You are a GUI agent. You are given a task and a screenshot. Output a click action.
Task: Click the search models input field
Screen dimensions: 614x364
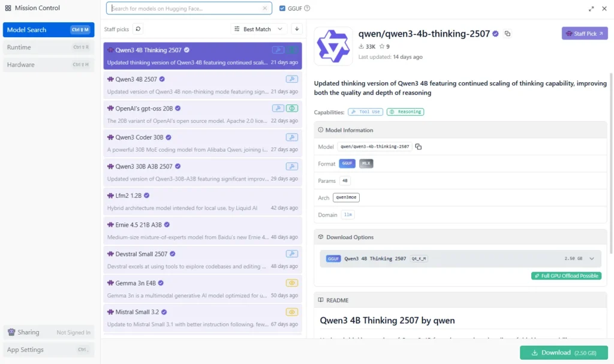186,8
